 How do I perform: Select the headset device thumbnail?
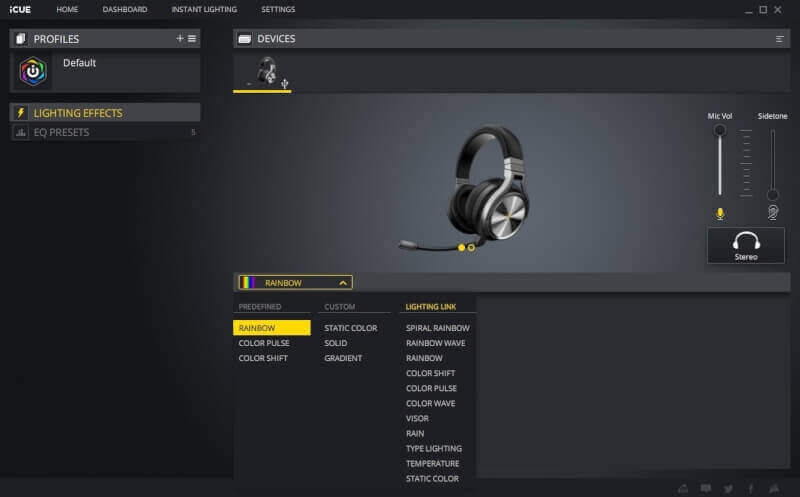(x=266, y=70)
